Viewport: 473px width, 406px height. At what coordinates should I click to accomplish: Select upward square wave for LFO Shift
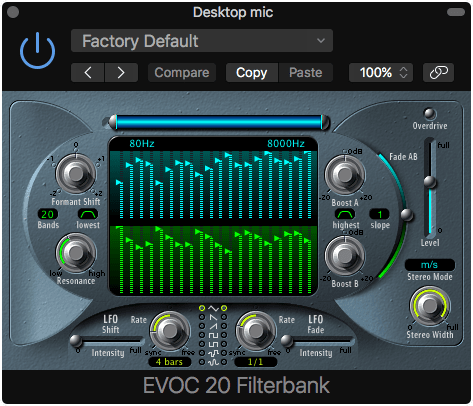[x=202, y=335]
